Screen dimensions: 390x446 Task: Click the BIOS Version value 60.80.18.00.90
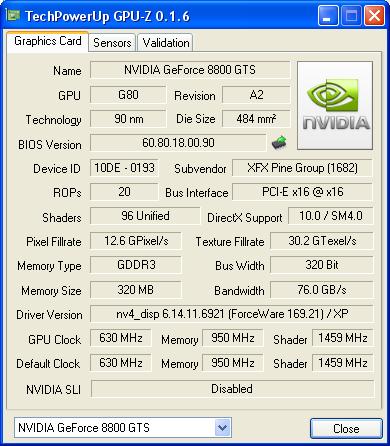178,143
